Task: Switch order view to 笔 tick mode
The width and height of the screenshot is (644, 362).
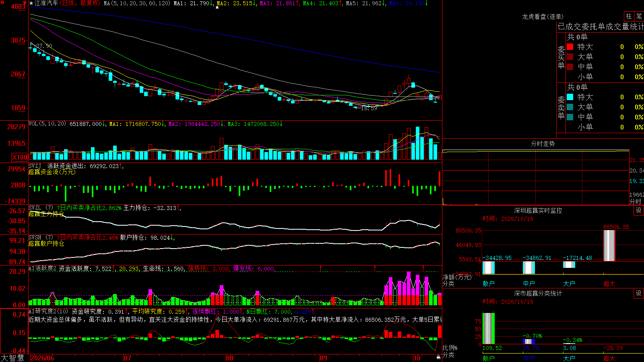Action: pyautogui.click(x=639, y=16)
